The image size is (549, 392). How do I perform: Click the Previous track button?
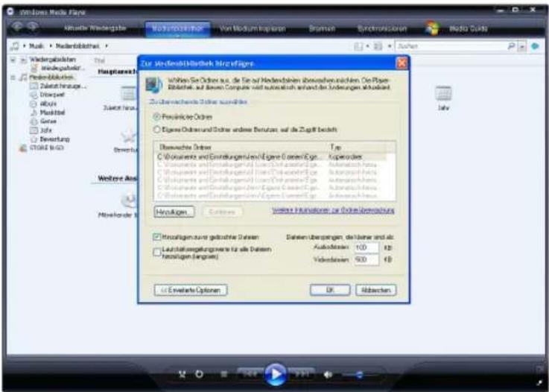click(250, 374)
